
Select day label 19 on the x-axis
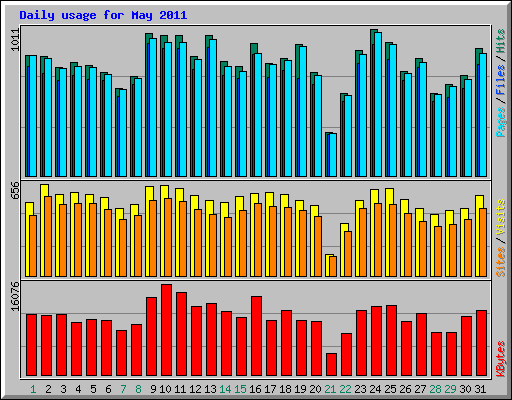(x=300, y=389)
